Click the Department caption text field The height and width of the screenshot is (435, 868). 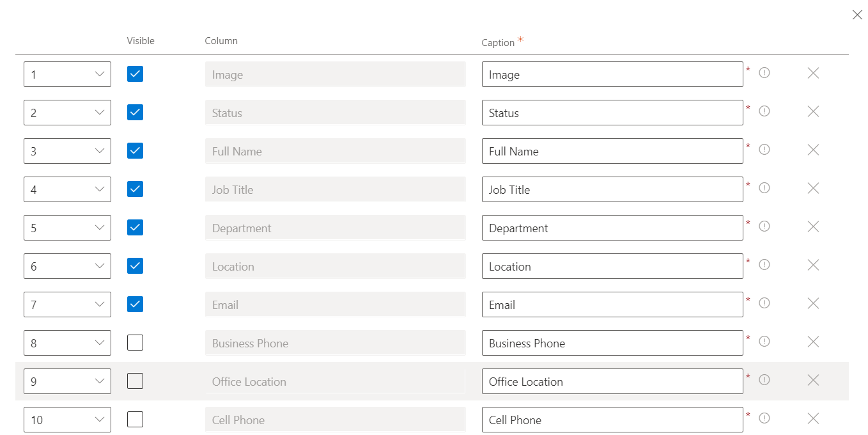(612, 228)
